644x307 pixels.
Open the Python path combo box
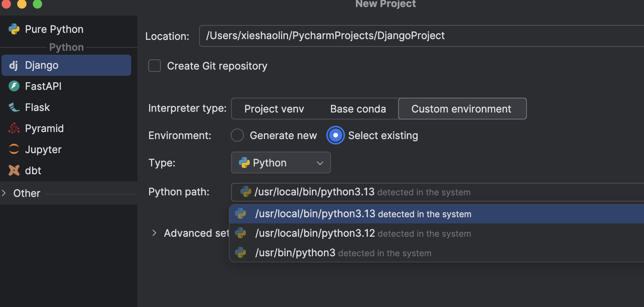(x=438, y=192)
